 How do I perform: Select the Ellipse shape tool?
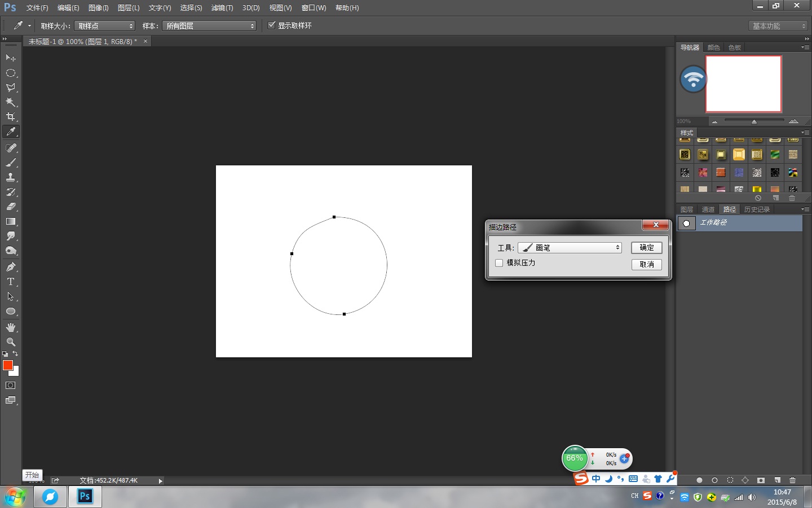tap(11, 311)
